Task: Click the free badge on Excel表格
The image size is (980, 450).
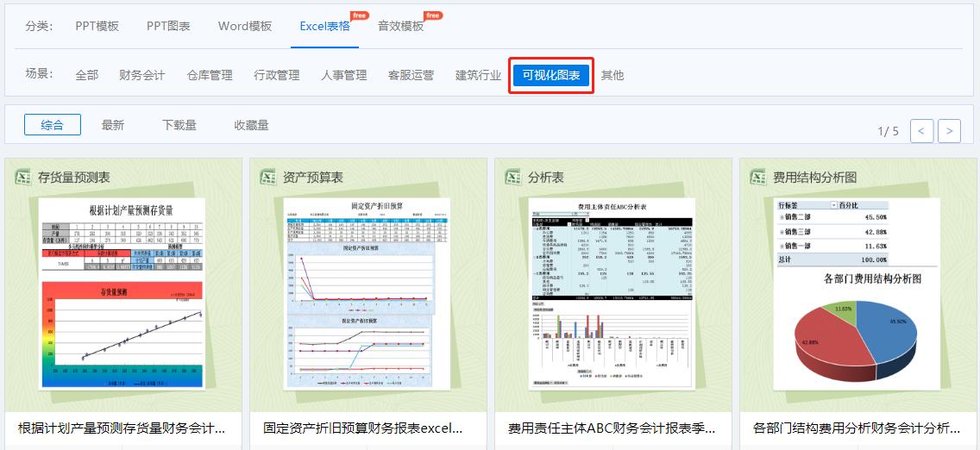Action: [x=360, y=15]
